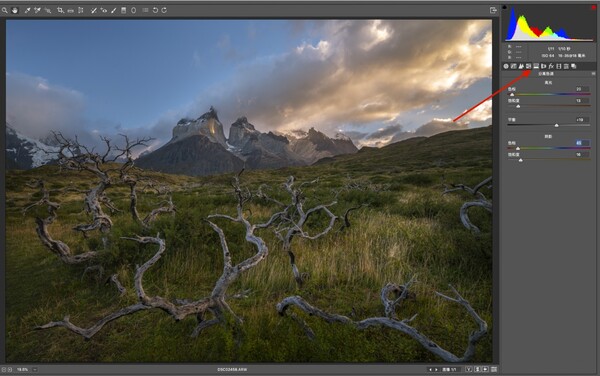Open the HSL adjustments panel tab

coord(528,66)
